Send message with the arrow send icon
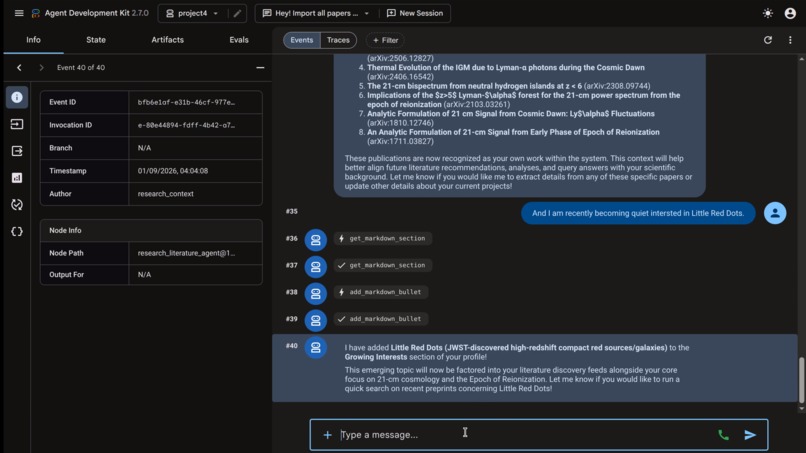806x453 pixels. 750,435
